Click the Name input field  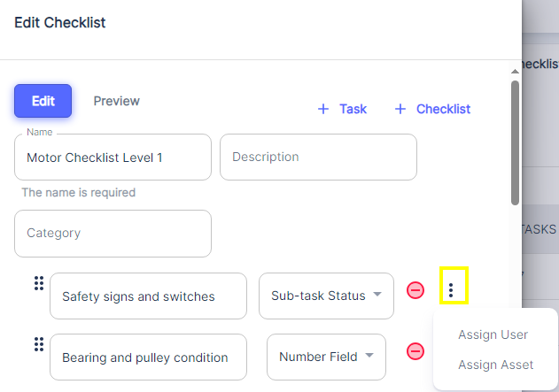[113, 158]
